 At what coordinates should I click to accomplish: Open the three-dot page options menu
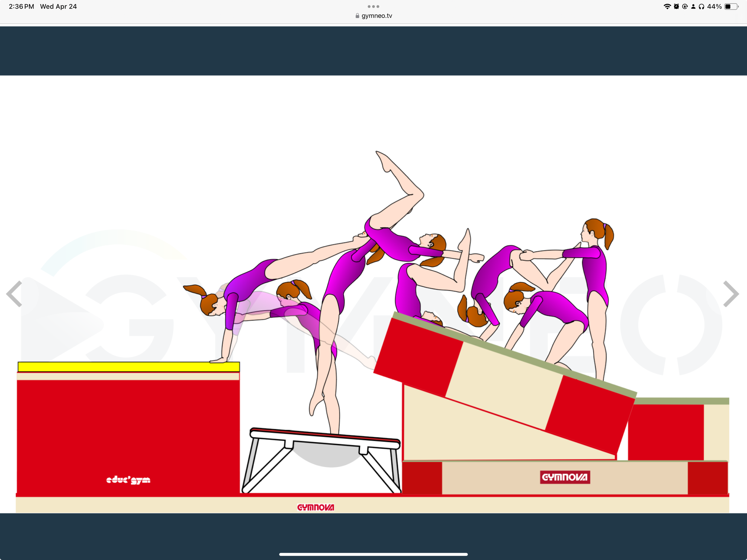373,6
